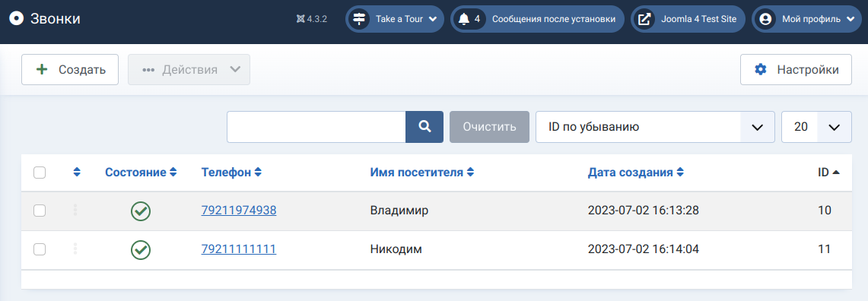Select the checkbox for phone 79211974938
Image resolution: width=868 pixels, height=301 pixels.
coord(40,211)
